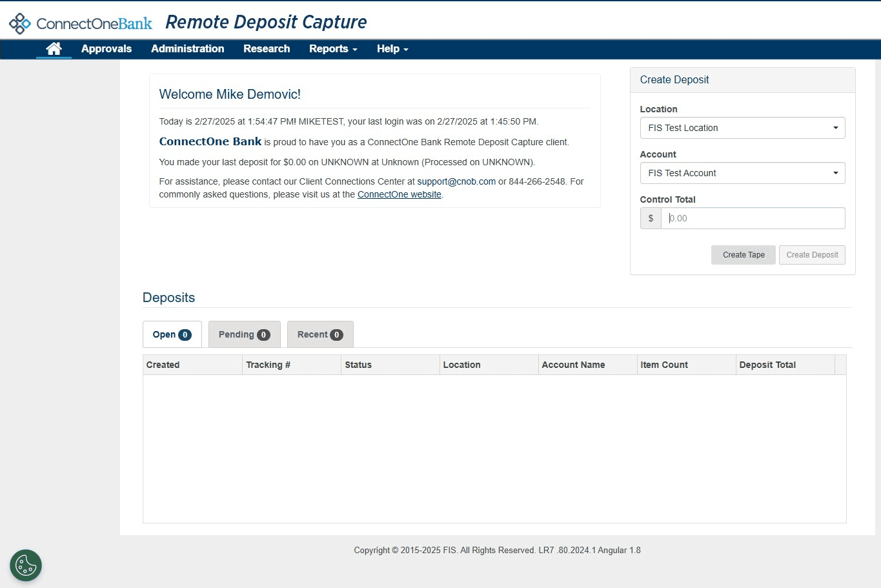Open the Administration page
Screen dimensions: 881x588
tap(188, 48)
